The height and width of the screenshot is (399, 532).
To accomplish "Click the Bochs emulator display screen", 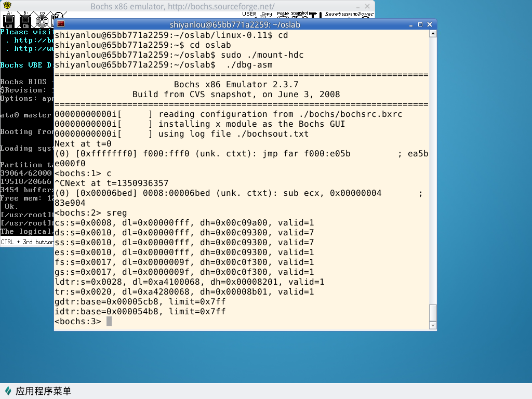I will tap(26, 156).
